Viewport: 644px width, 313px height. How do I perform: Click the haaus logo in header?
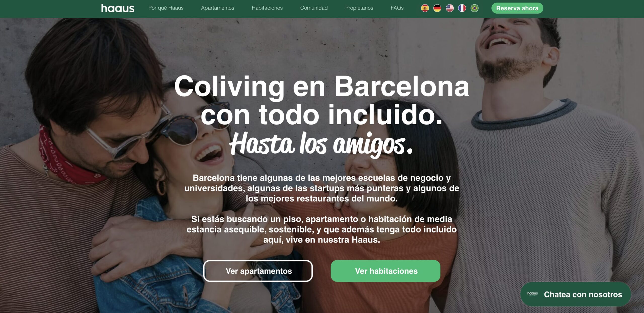tap(118, 8)
